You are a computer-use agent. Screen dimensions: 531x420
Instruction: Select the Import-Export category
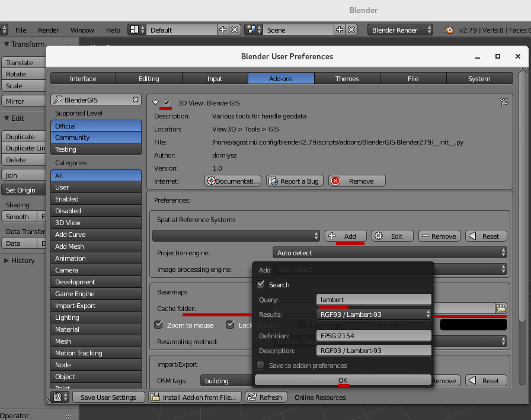click(x=96, y=305)
